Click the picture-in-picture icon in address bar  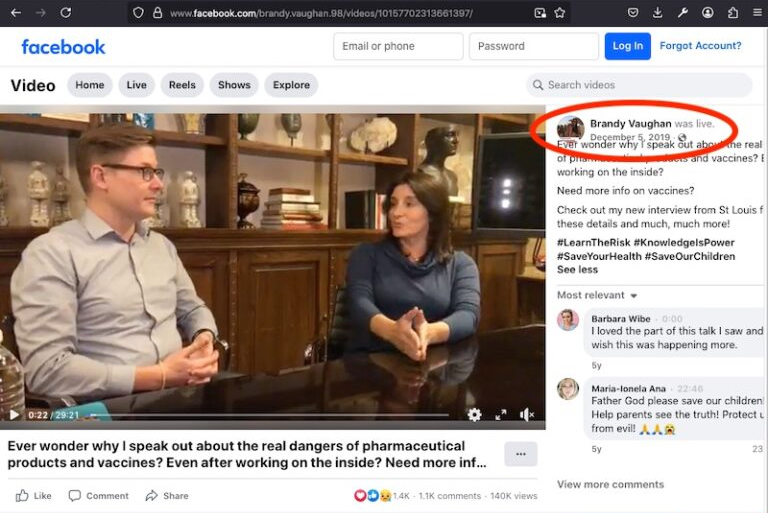[540, 13]
